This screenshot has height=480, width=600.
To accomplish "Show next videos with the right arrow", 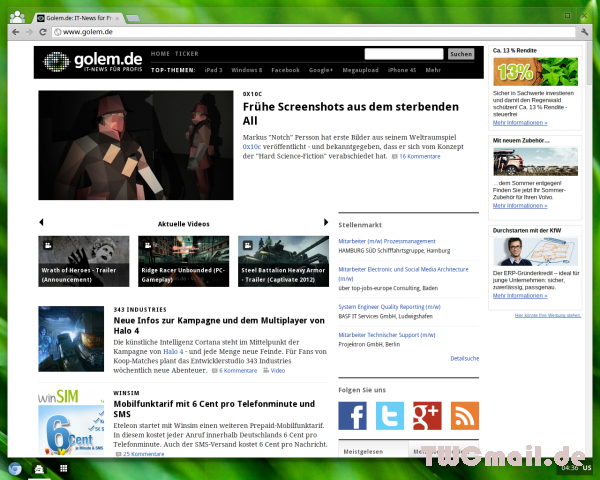I will (x=326, y=222).
